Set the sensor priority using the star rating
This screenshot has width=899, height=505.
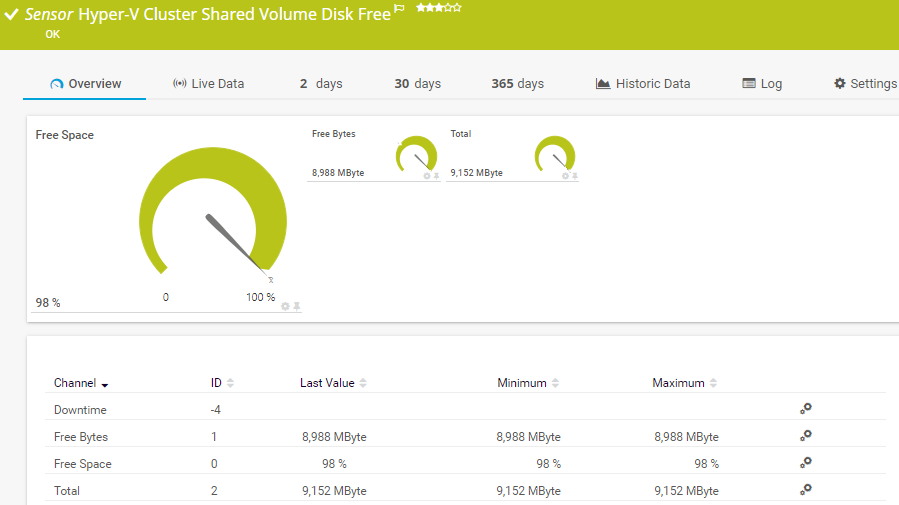pos(439,8)
